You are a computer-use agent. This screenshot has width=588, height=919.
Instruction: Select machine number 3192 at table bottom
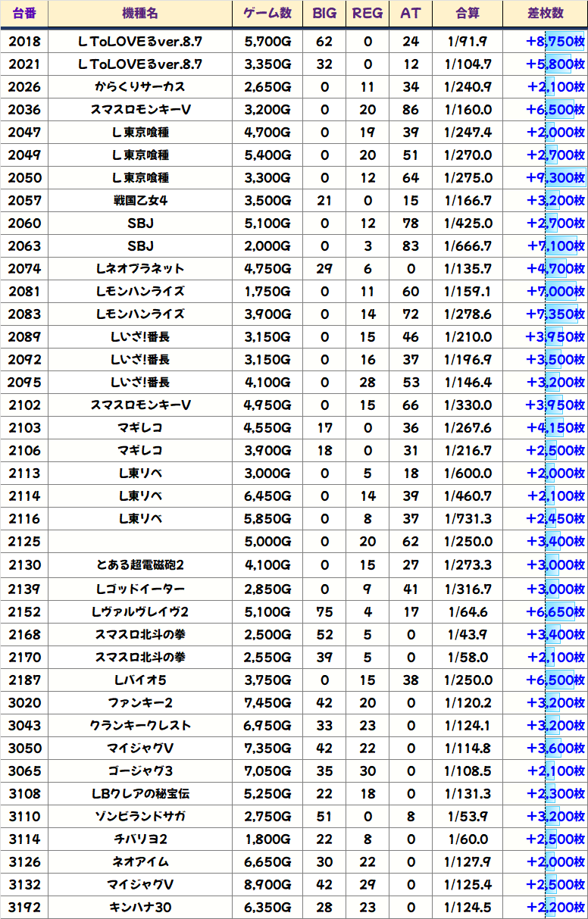pyautogui.click(x=24, y=908)
